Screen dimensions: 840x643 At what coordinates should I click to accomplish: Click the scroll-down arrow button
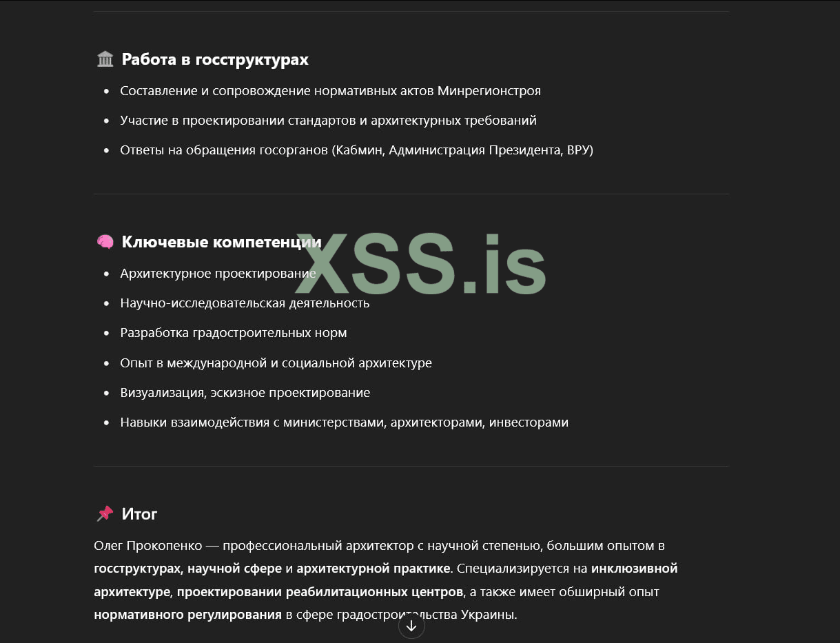(411, 626)
